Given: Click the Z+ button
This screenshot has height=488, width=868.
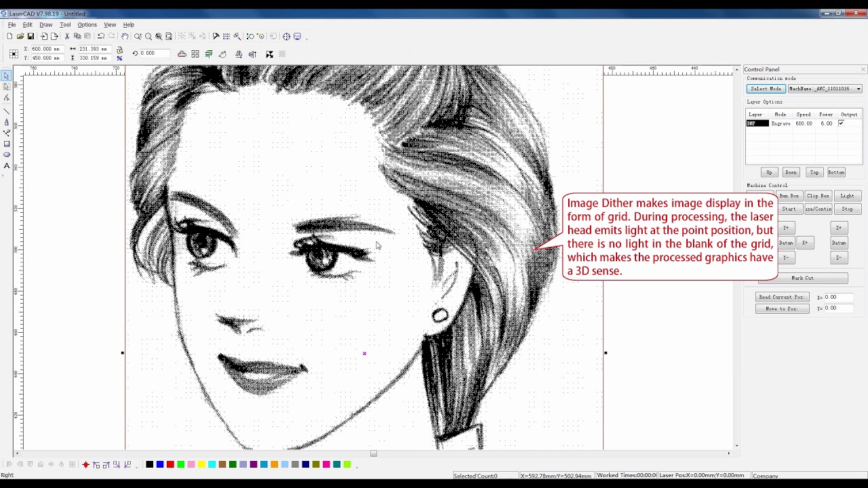Looking at the screenshot, I should 839,228.
